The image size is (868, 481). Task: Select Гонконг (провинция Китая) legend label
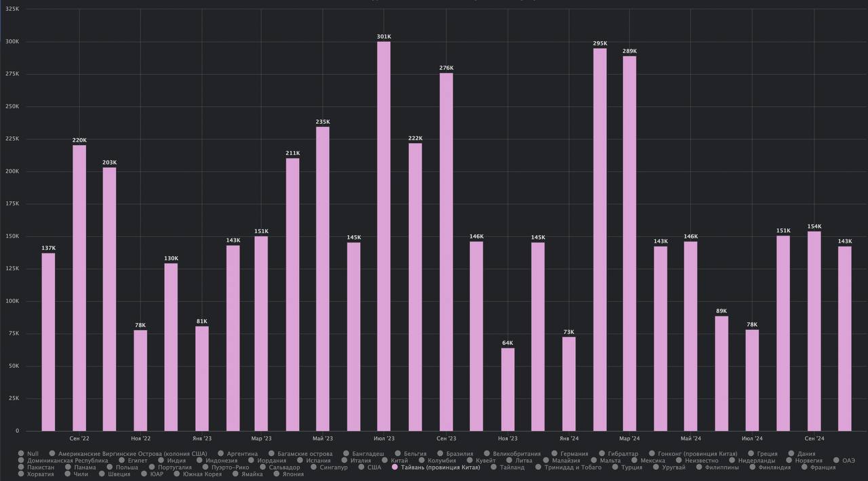tap(698, 454)
